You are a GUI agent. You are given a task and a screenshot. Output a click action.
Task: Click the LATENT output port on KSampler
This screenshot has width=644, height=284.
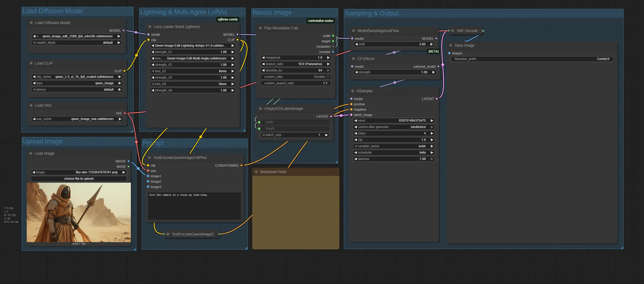437,99
